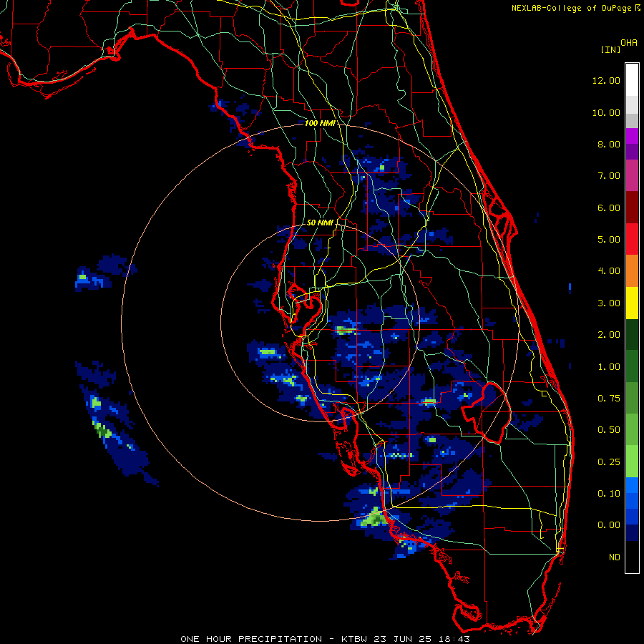Pick the orange swatch beside 4.00
Viewport: 644px width, 644px height.
coord(632,271)
